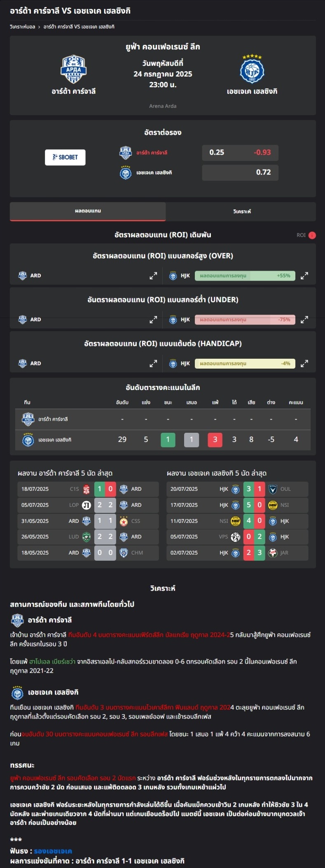
Task: Expand the HJK panel under UNDER ROI
Action: pyautogui.click(x=304, y=320)
